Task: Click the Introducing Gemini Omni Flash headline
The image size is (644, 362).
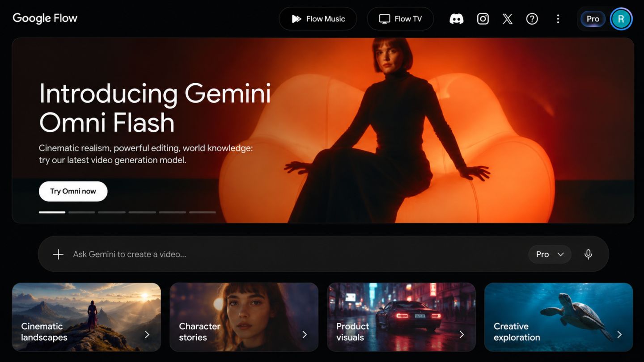Action: coord(155,108)
